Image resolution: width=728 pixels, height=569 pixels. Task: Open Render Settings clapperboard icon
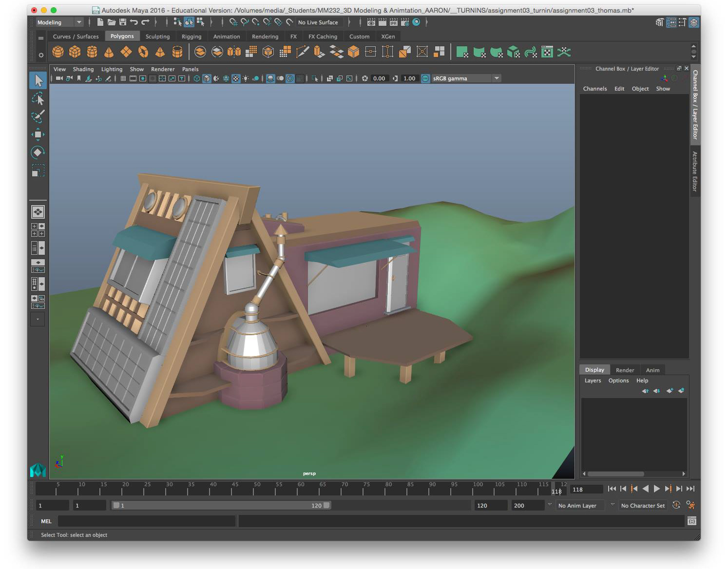point(405,22)
